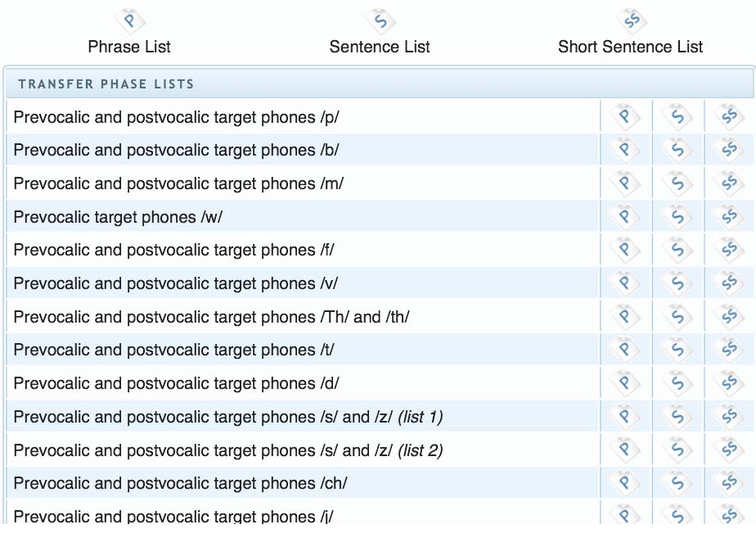The height and width of the screenshot is (547, 756).
Task: Open the phrase list for /j/ phones
Action: click(625, 514)
